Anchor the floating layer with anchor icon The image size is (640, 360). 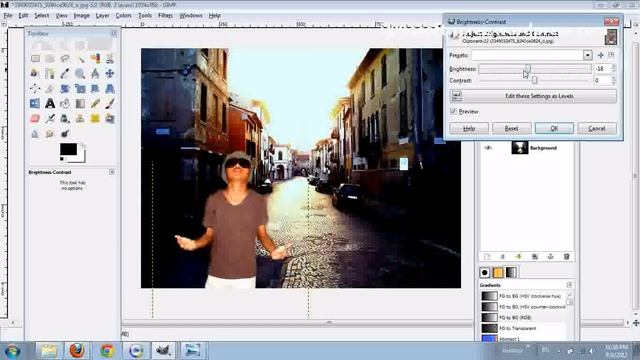pyautogui.click(x=550, y=257)
